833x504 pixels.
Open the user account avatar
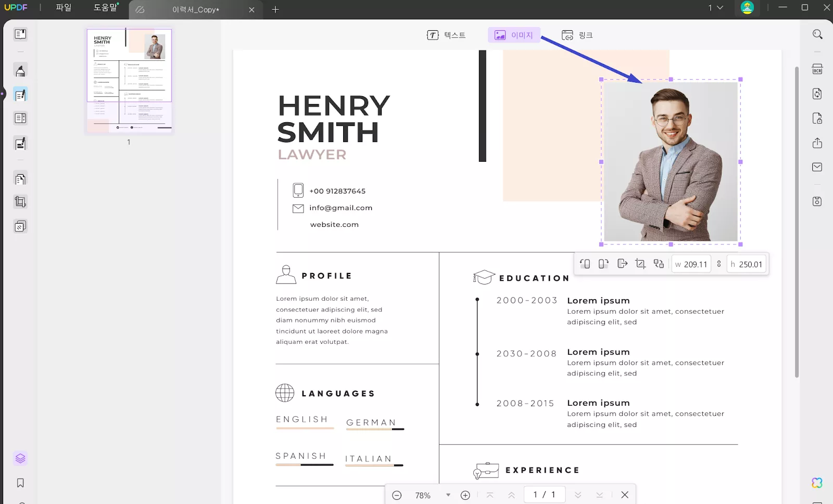747,8
